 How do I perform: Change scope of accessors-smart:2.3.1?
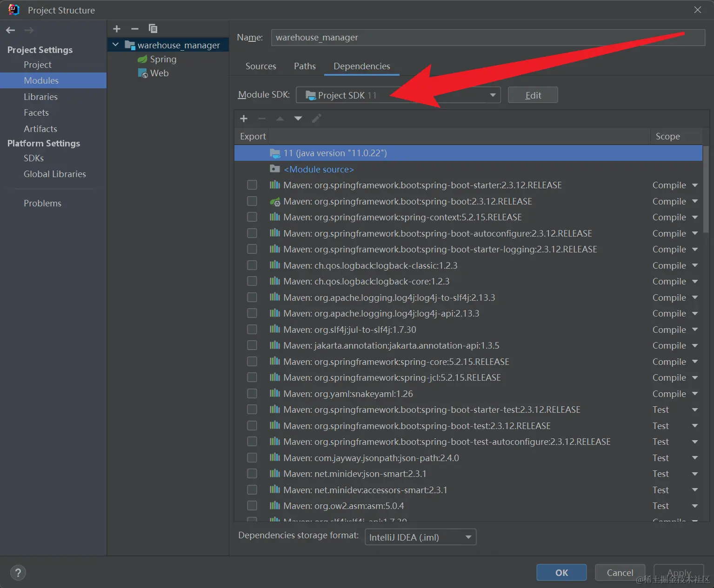pyautogui.click(x=675, y=490)
